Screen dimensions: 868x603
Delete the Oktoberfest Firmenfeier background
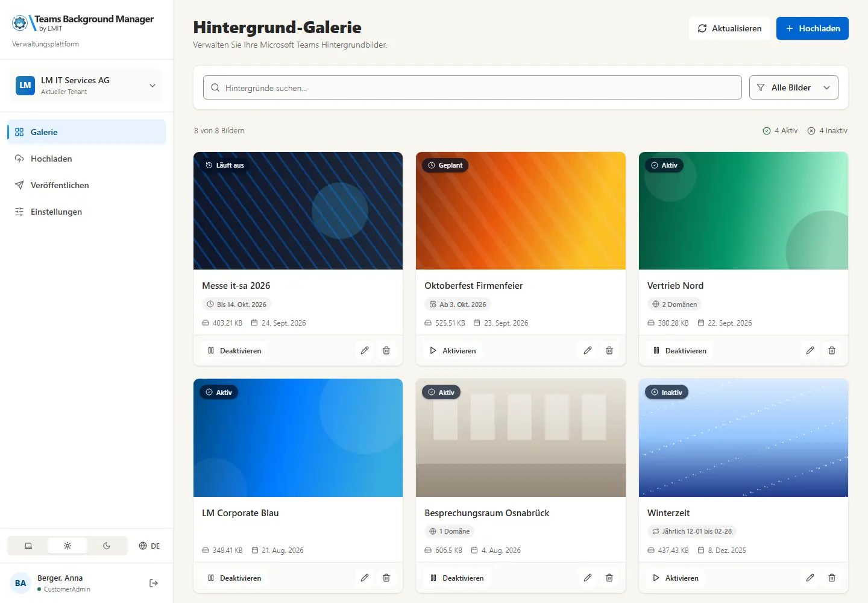(x=609, y=350)
